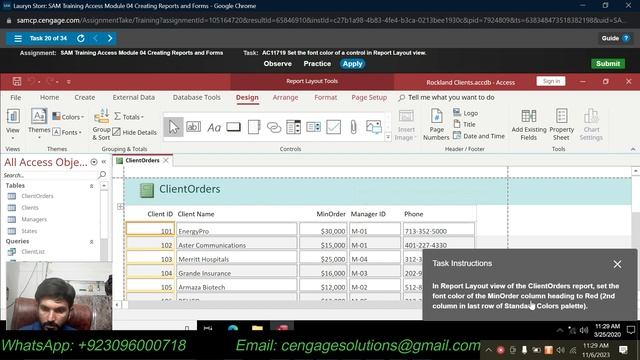Select the Text Box control

[193, 127]
